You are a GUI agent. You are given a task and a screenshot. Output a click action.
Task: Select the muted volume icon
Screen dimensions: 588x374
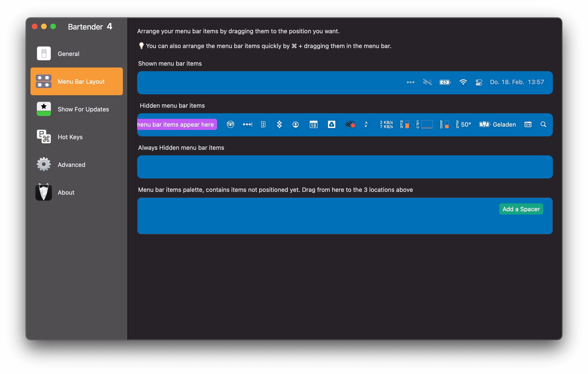pyautogui.click(x=427, y=82)
